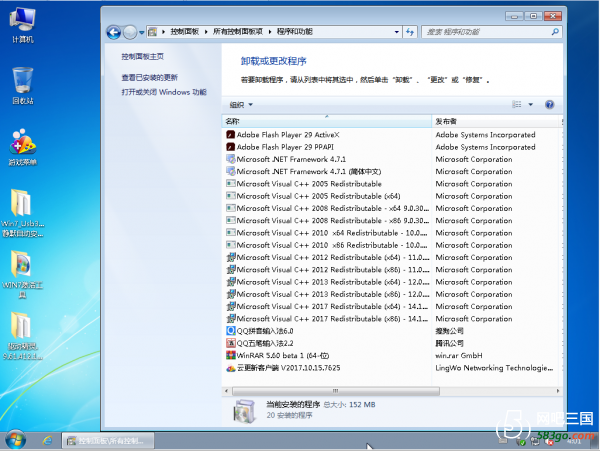Select Visual C++ 2017 (x64) entry icon
The width and height of the screenshot is (600, 451).
click(x=230, y=306)
